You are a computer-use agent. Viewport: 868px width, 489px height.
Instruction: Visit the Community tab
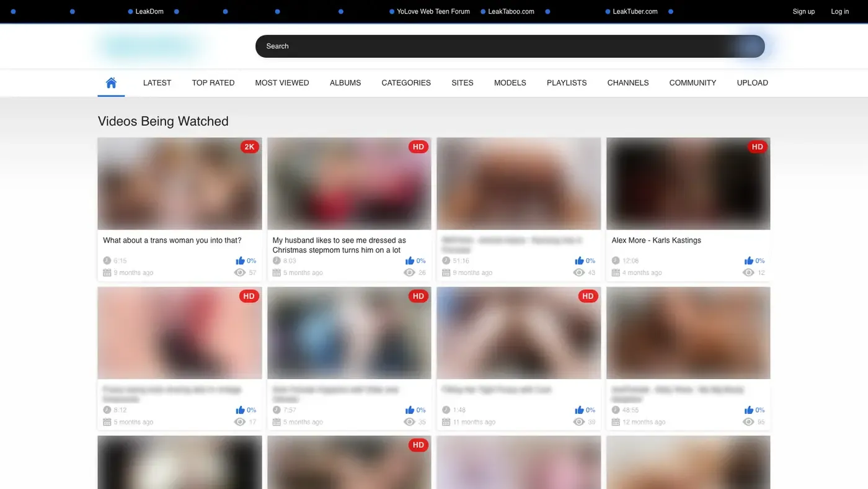pos(693,83)
